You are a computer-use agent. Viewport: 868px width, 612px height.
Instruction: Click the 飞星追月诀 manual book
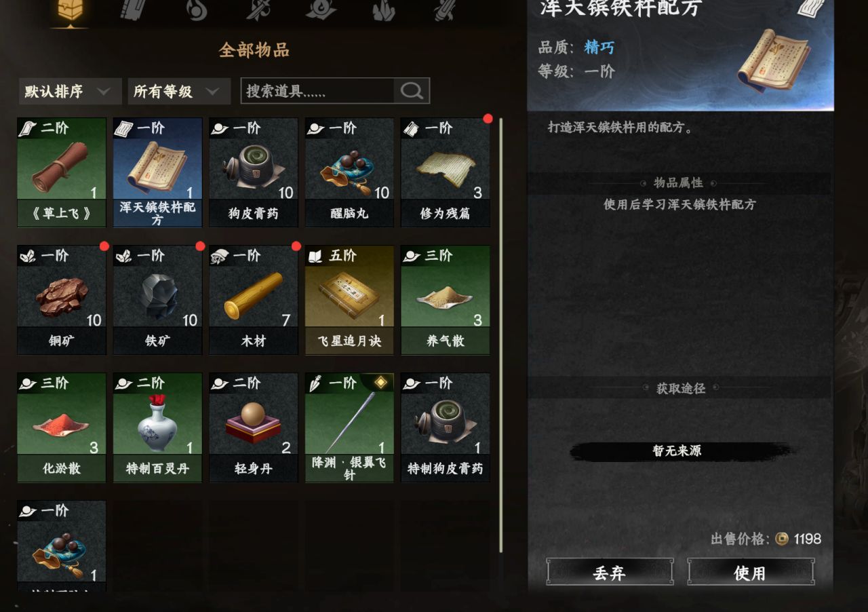coord(349,300)
